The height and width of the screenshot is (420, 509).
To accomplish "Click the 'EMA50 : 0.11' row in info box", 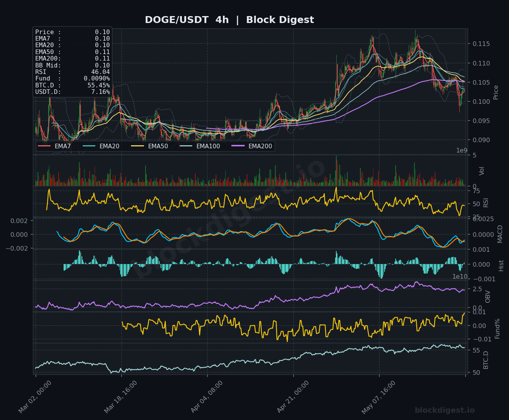I will coord(72,52).
